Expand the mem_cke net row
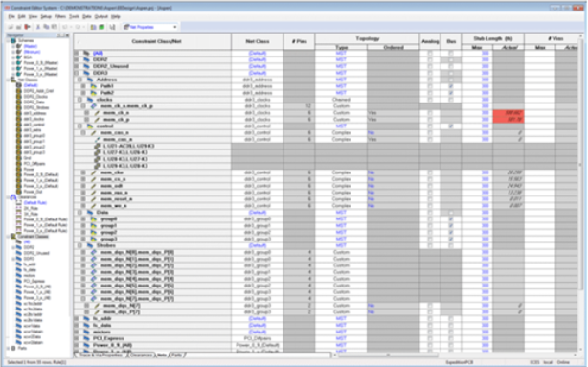The height and width of the screenshot is (367, 588). 83,172
